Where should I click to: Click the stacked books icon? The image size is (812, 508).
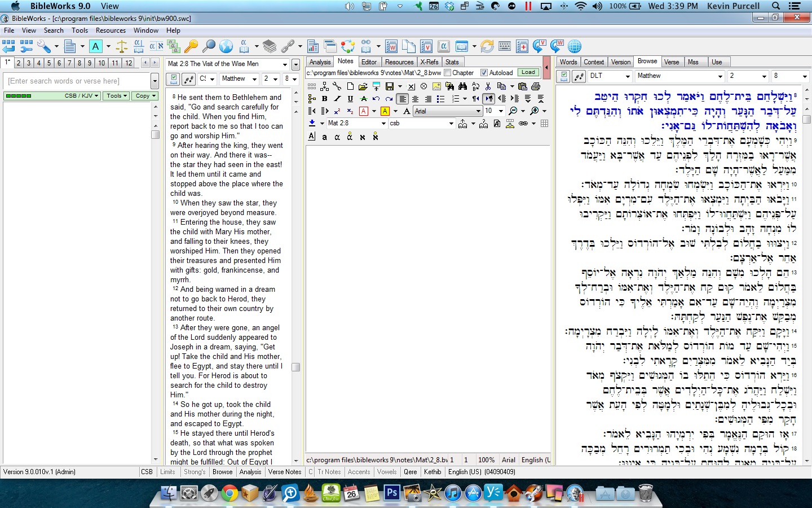point(270,46)
